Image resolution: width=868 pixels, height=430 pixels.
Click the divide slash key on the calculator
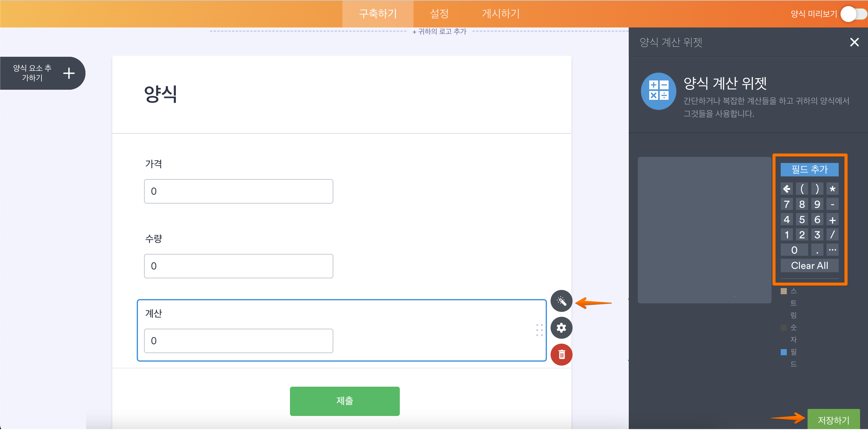(832, 235)
